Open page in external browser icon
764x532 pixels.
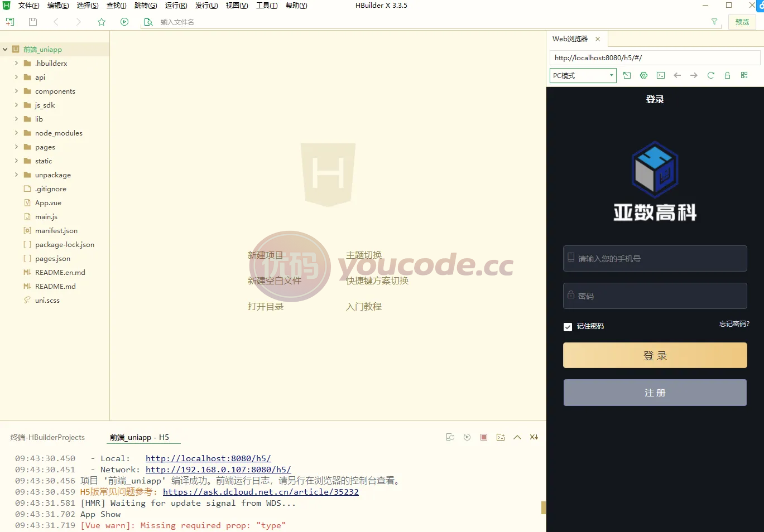click(x=627, y=75)
